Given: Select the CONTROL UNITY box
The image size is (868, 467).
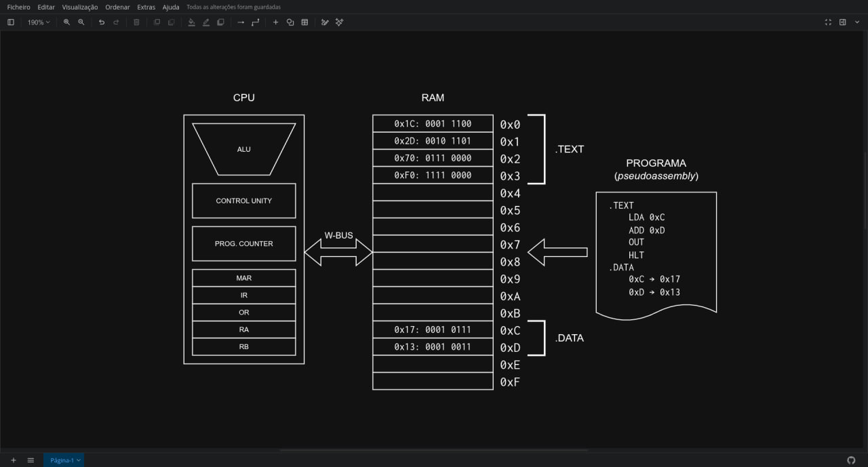Looking at the screenshot, I should coord(243,201).
